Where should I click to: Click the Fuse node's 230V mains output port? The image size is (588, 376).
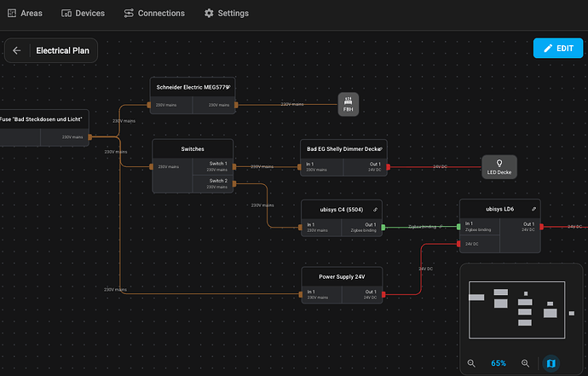point(90,137)
